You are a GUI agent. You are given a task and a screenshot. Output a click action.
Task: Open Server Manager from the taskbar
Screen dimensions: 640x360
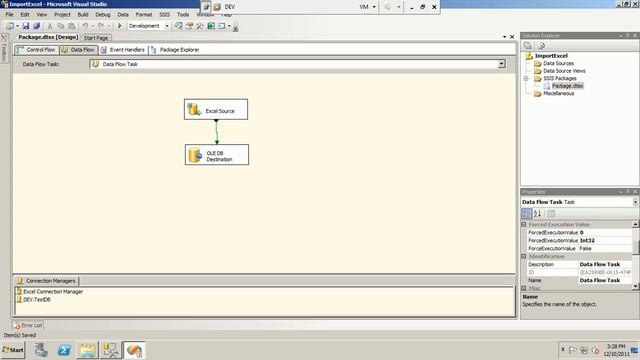pos(41,350)
